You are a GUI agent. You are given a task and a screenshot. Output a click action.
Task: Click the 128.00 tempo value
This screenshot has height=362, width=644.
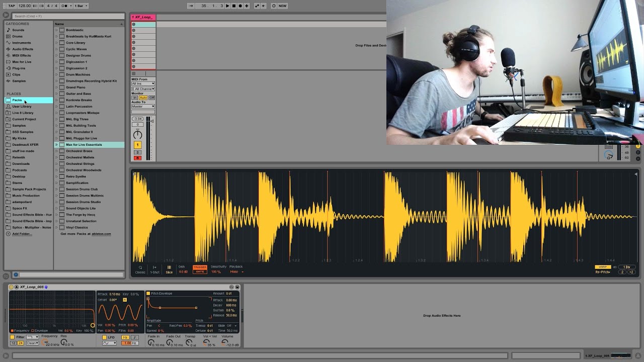point(24,6)
